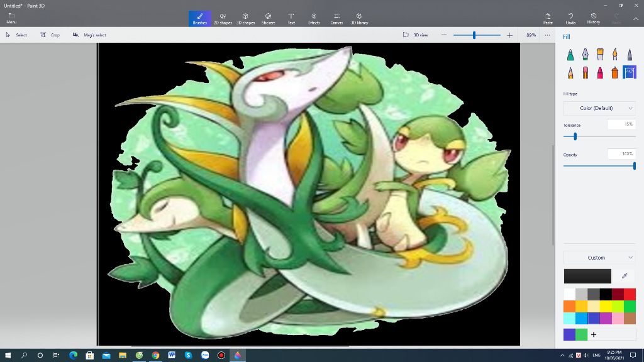Select the Calligraphy pen brush
The image size is (644, 362).
click(x=586, y=54)
